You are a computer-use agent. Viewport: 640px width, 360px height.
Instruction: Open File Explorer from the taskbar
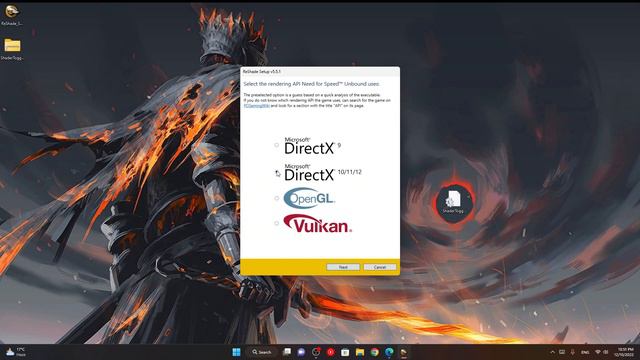point(360,352)
